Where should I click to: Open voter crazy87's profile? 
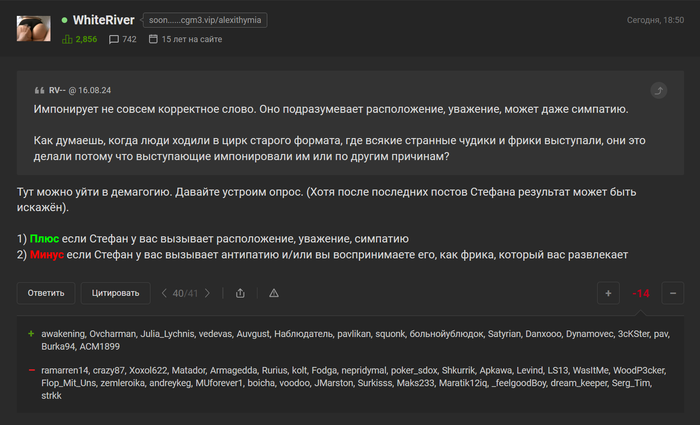coord(109,371)
